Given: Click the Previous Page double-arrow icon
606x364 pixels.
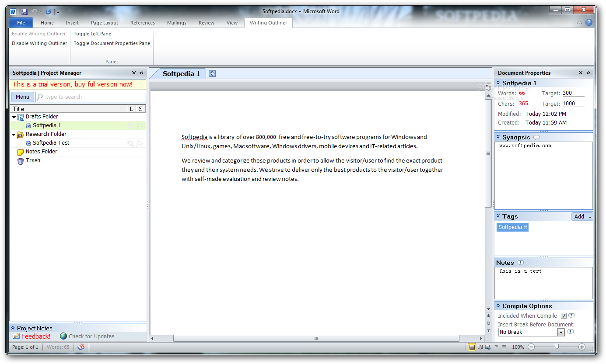Looking at the screenshot, I should click(488, 315).
